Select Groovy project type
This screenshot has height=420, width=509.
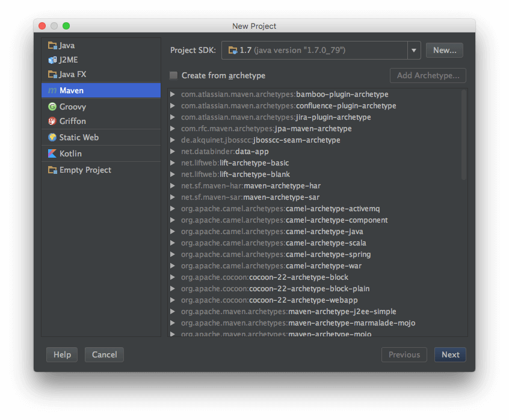[101, 107]
